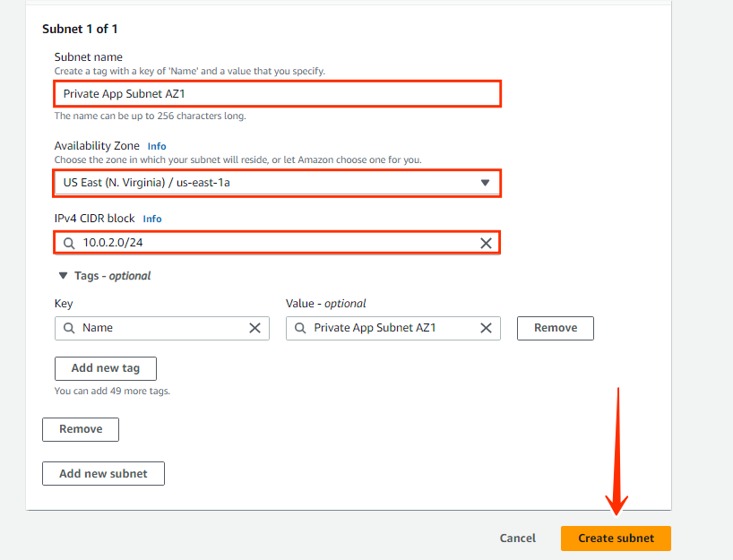733x560 pixels.
Task: Remove the Name tag row
Action: coord(556,328)
